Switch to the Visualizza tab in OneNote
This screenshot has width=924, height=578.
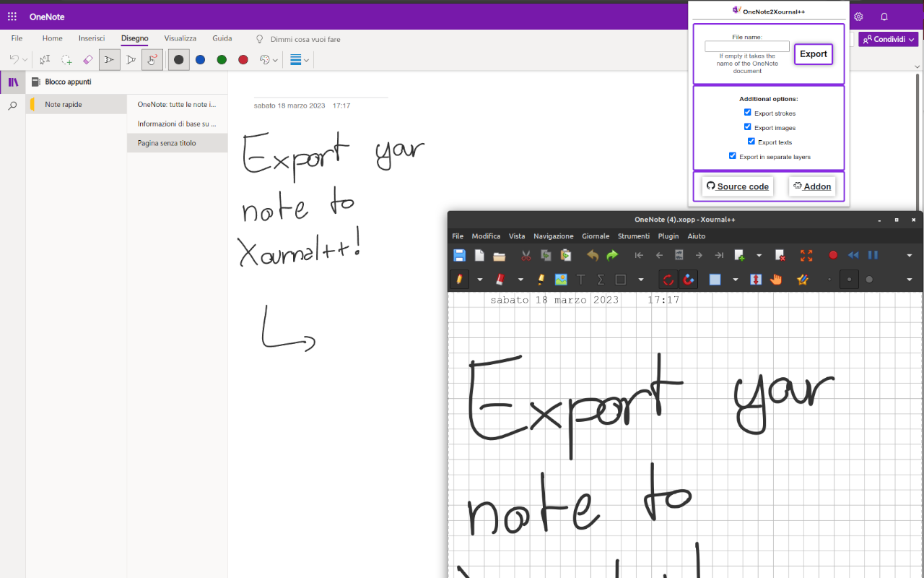pyautogui.click(x=180, y=38)
